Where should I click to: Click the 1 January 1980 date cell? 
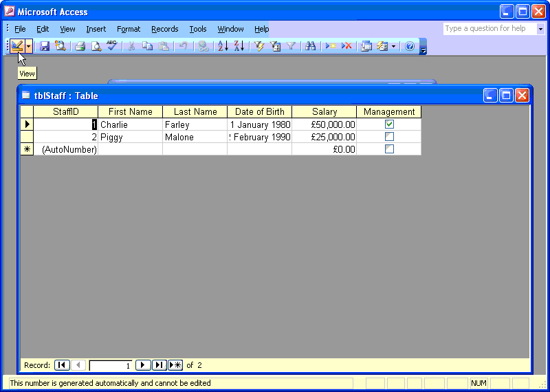coord(260,124)
